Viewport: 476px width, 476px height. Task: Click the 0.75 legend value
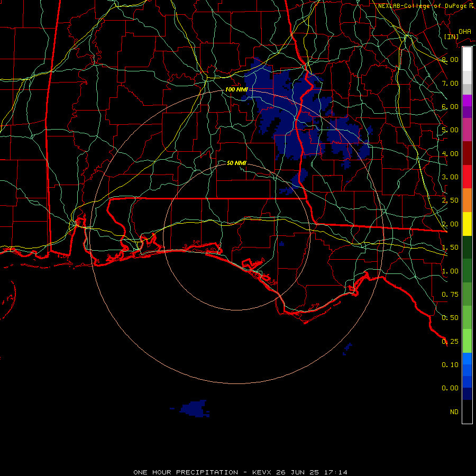tap(450, 295)
